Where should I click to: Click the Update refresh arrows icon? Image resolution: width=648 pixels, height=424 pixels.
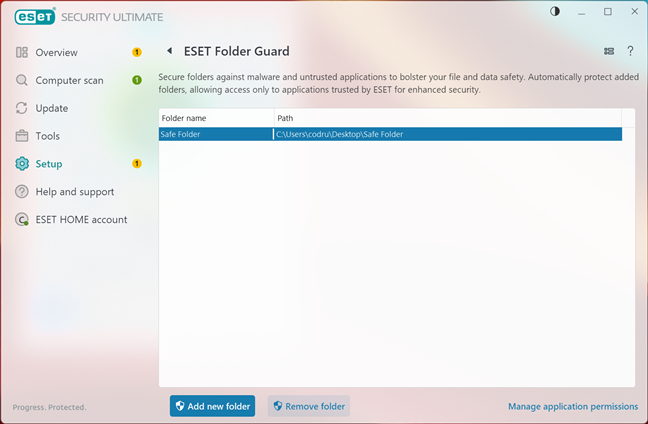(x=21, y=108)
